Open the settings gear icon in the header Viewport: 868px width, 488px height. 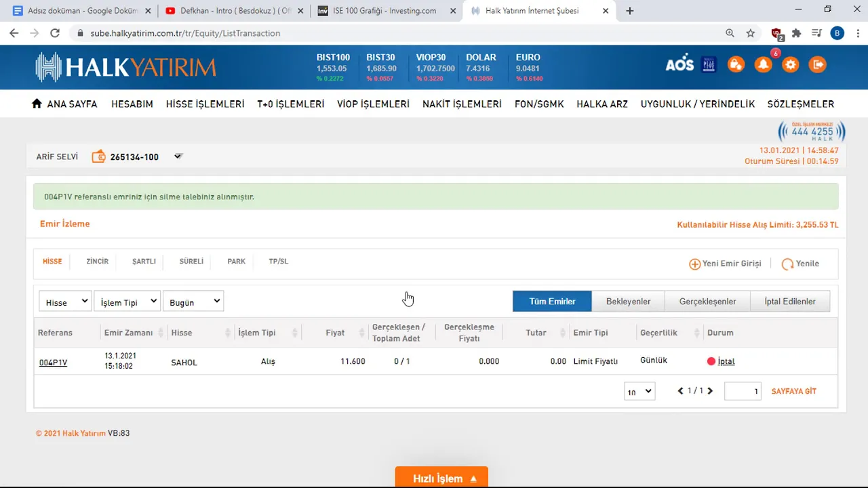tap(790, 64)
